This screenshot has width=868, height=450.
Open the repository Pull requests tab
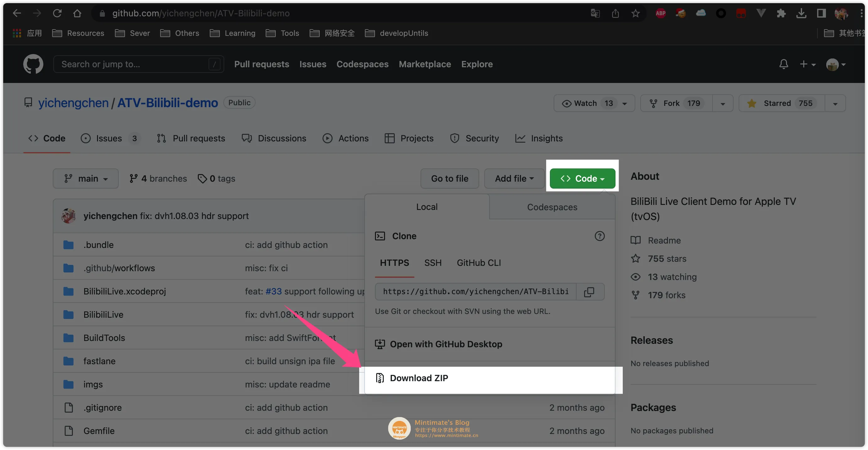click(191, 138)
